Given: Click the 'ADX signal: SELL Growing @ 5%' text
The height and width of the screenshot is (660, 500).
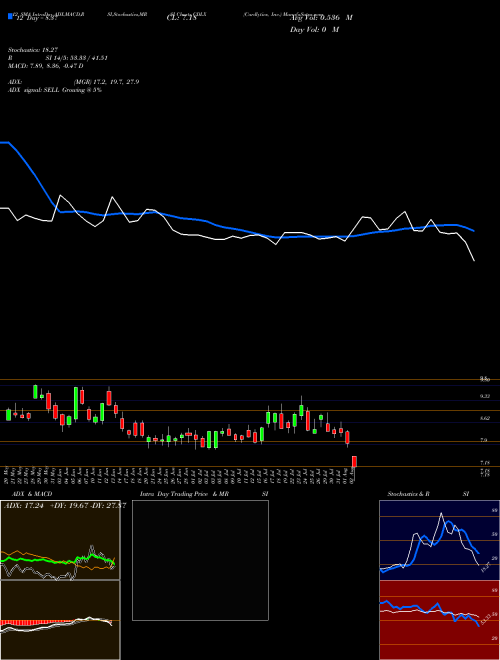Looking at the screenshot, I should (x=55, y=90).
